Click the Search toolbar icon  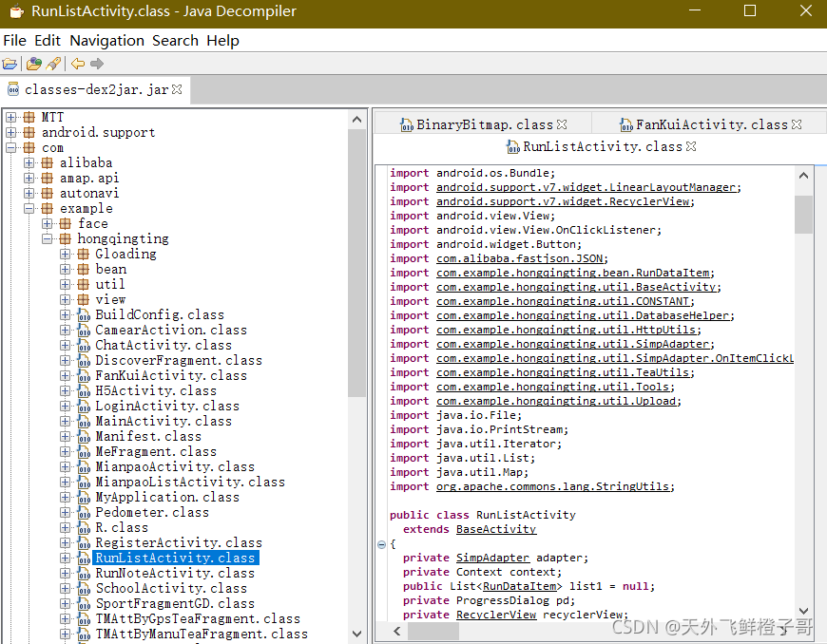tap(53, 64)
